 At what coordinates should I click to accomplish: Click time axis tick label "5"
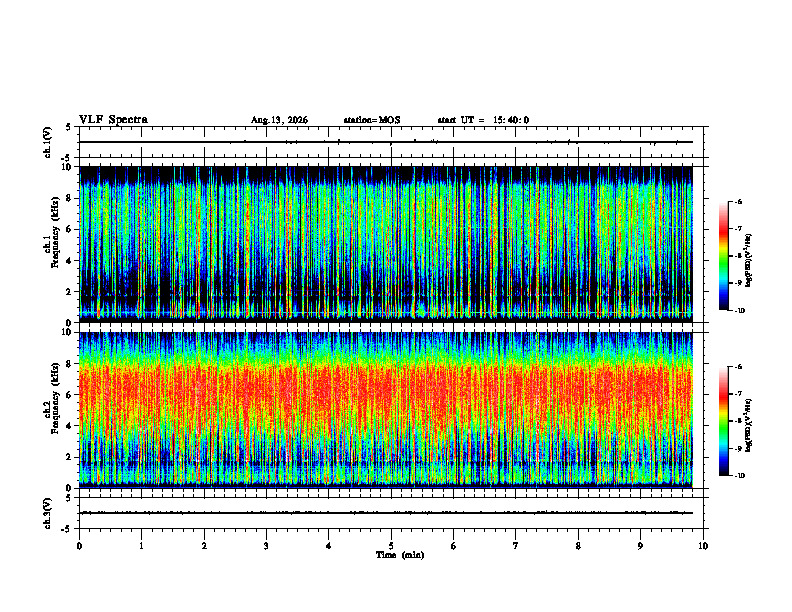[x=391, y=546]
